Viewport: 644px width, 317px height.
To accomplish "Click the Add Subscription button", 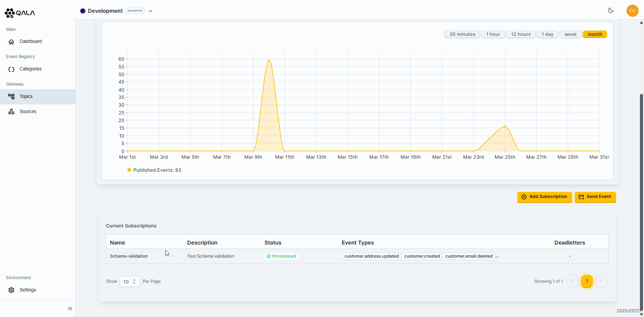I will click(544, 197).
